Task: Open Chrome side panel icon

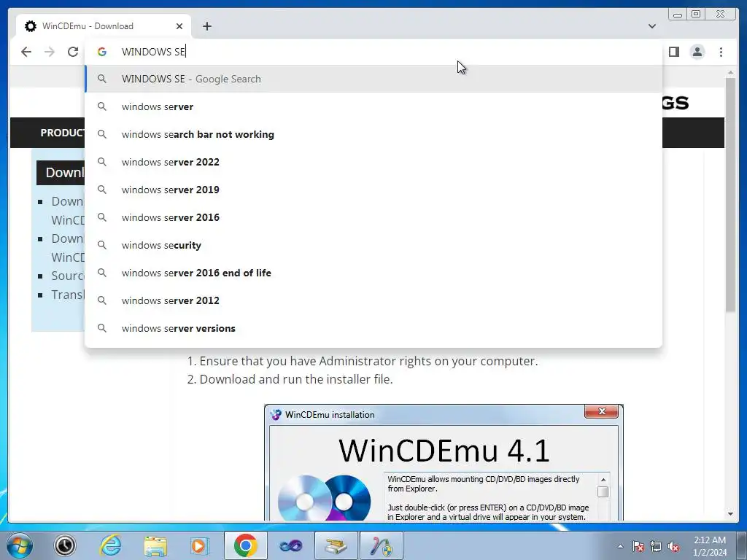Action: coord(673,52)
